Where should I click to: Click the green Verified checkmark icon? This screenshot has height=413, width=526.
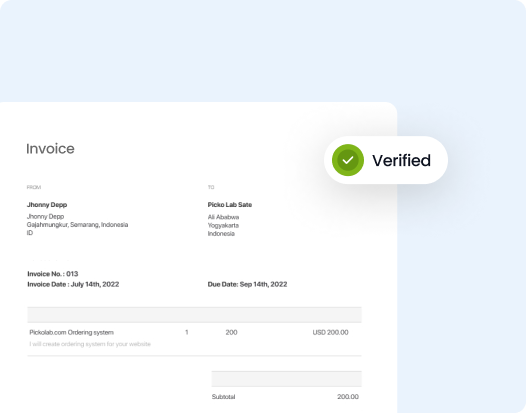pyautogui.click(x=348, y=160)
